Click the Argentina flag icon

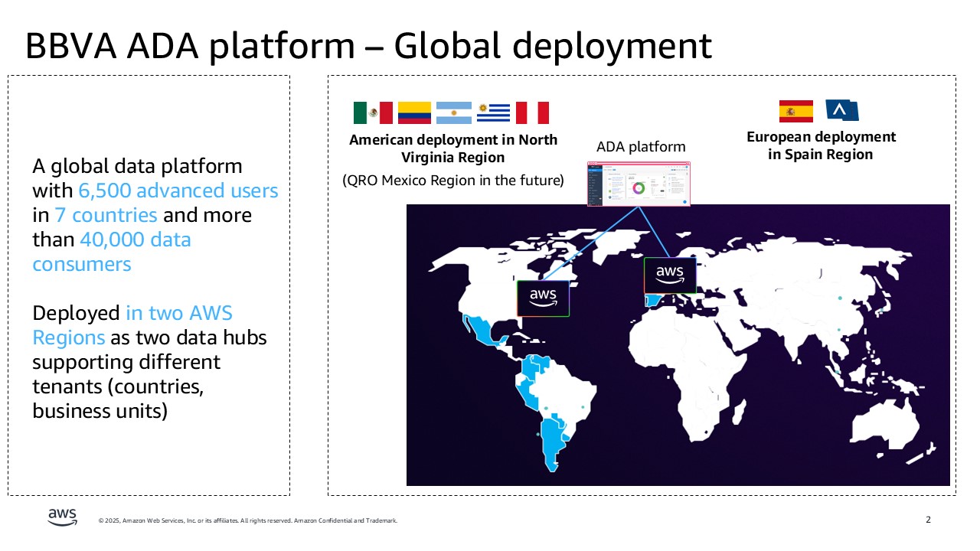click(x=454, y=112)
